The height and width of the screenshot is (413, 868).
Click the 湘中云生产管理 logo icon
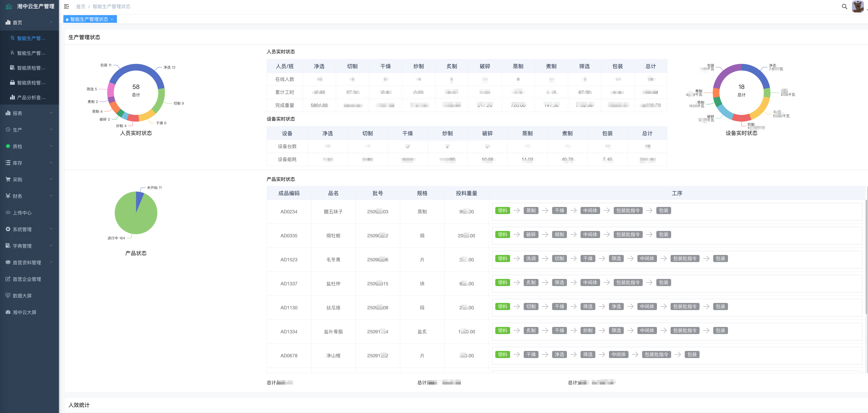pos(9,6)
